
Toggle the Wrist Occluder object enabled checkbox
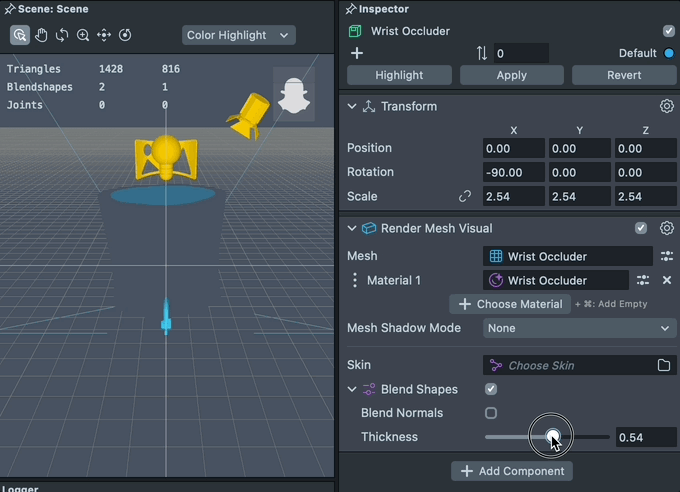[x=669, y=31]
